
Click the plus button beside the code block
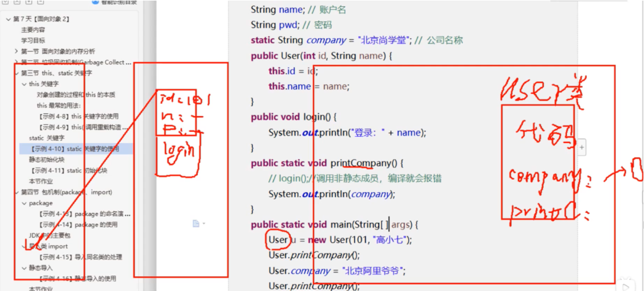pyautogui.click(x=581, y=147)
